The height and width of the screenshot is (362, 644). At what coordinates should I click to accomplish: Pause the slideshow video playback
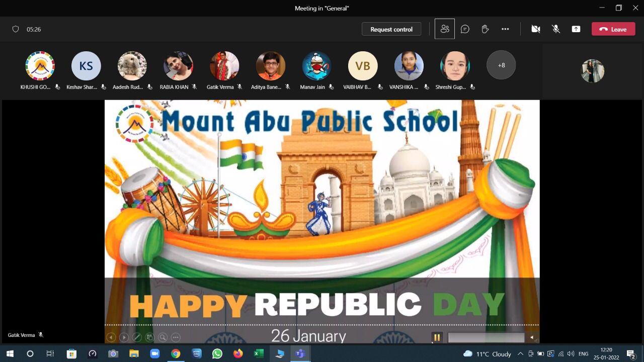[x=437, y=337]
